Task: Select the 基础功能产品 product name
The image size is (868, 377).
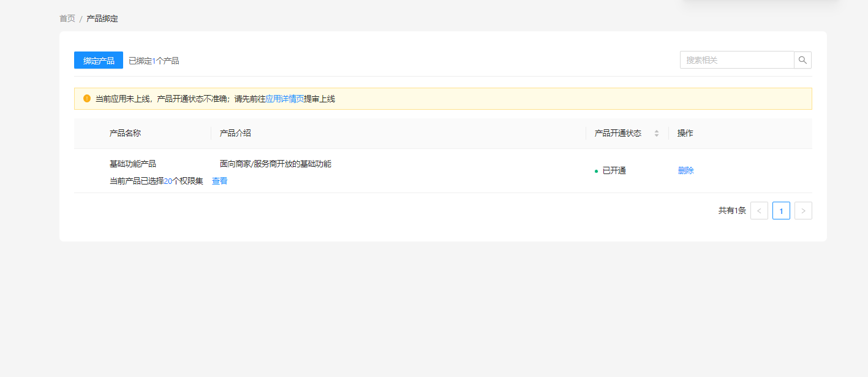Action: [x=132, y=164]
